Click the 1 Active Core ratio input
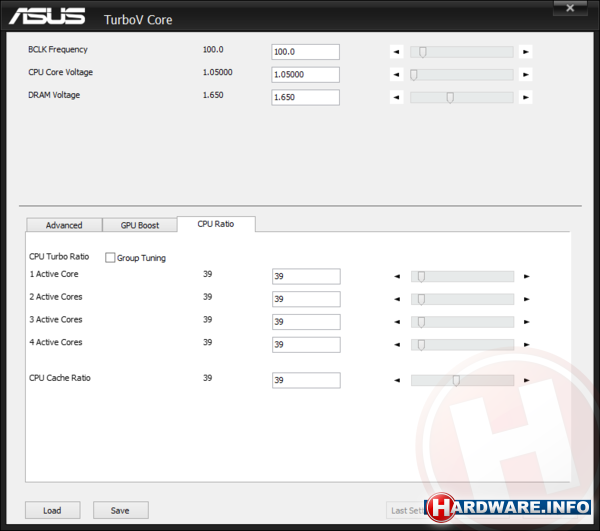 click(306, 276)
